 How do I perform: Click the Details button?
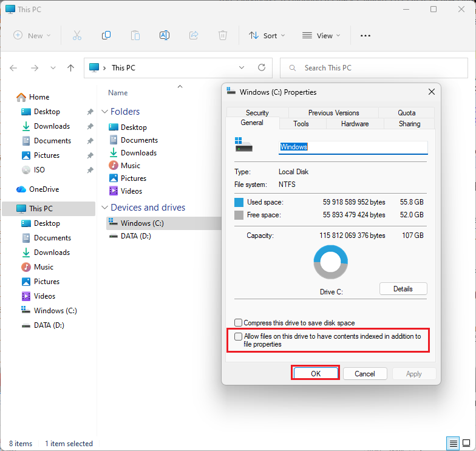pyautogui.click(x=403, y=289)
